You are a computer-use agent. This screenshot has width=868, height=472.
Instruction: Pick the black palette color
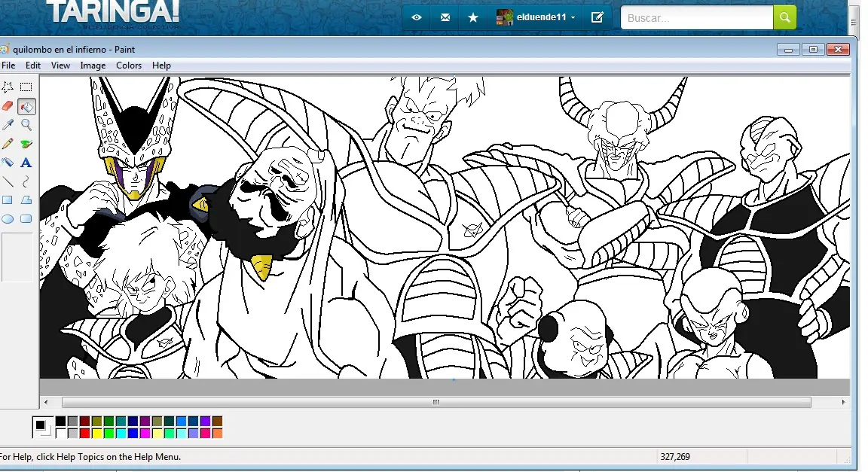point(60,421)
